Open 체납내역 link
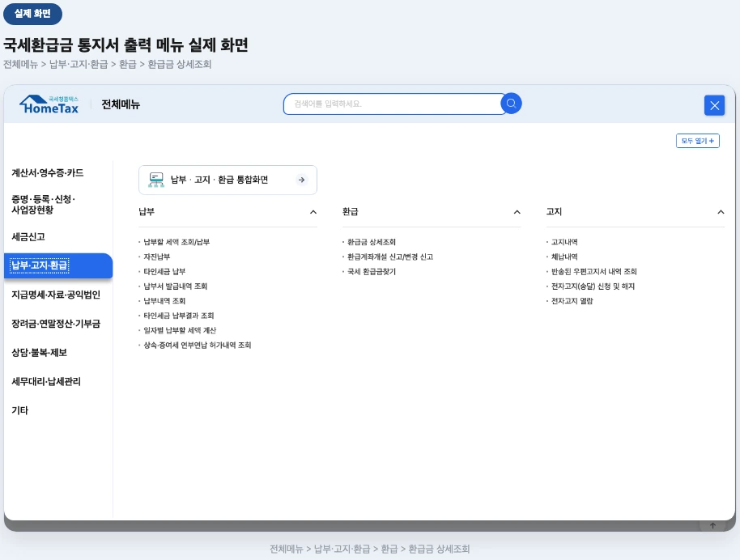This screenshot has width=740, height=560. click(x=564, y=257)
